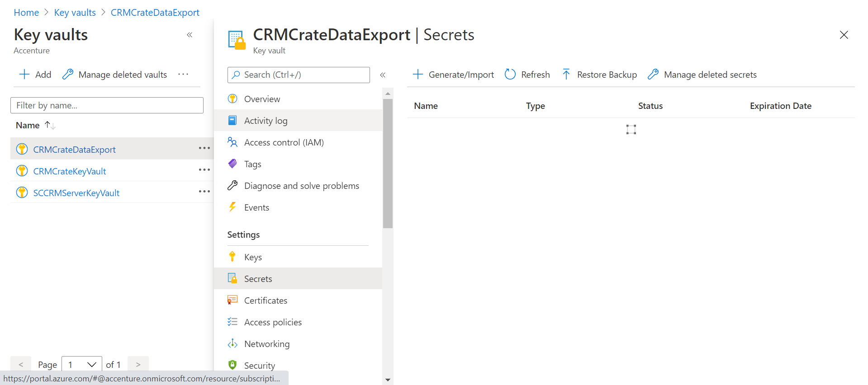
Task: Open the page number dropdown
Action: pyautogui.click(x=82, y=365)
